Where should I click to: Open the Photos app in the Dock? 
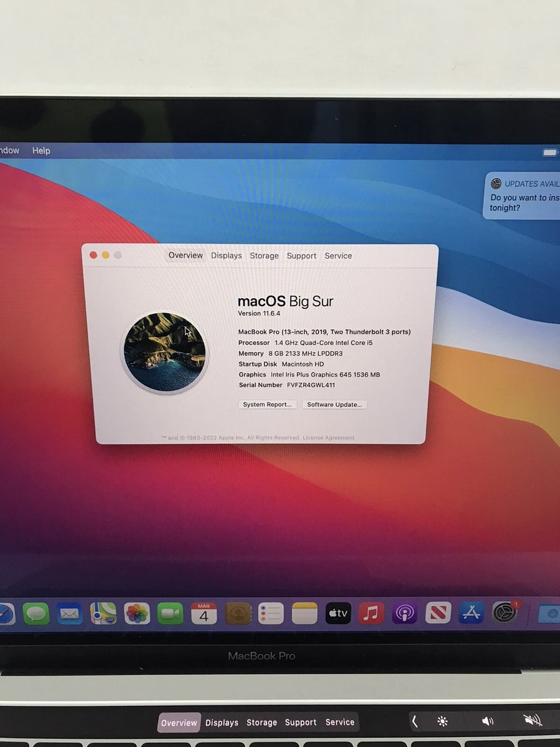tap(137, 614)
